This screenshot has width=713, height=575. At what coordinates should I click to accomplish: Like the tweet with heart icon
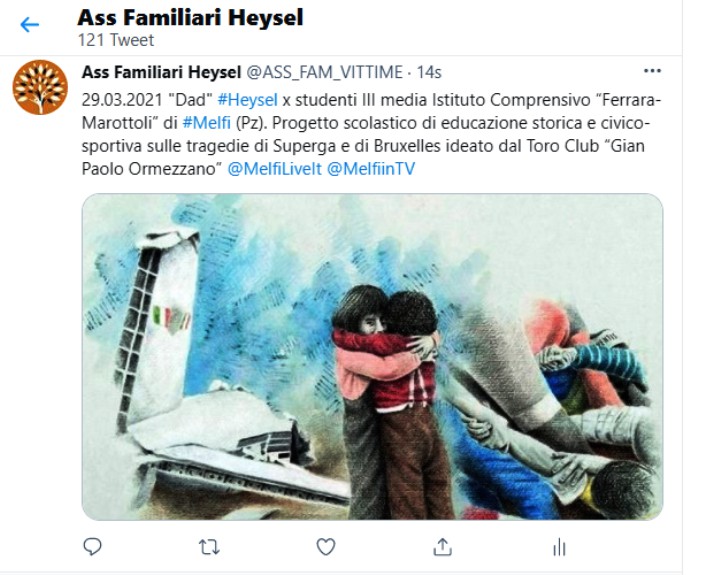point(326,546)
